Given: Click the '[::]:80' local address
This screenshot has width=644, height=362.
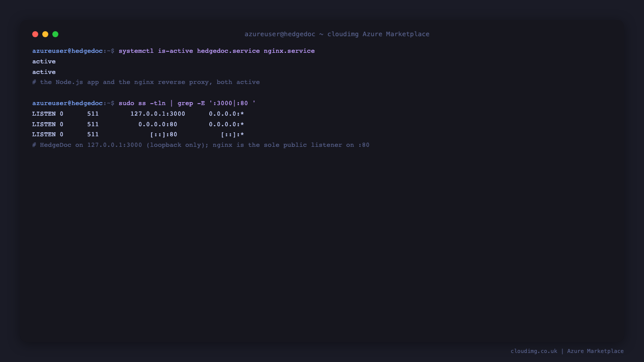Looking at the screenshot, I should coord(164,134).
